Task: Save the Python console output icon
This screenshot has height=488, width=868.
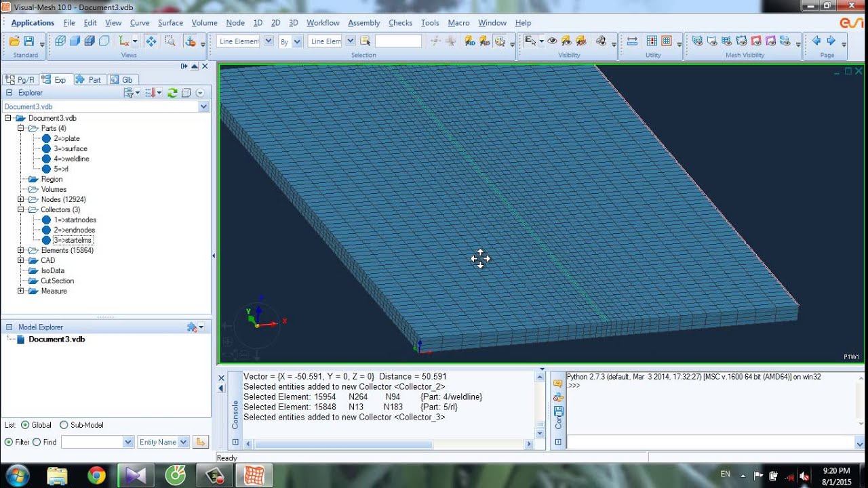Action: (559, 411)
